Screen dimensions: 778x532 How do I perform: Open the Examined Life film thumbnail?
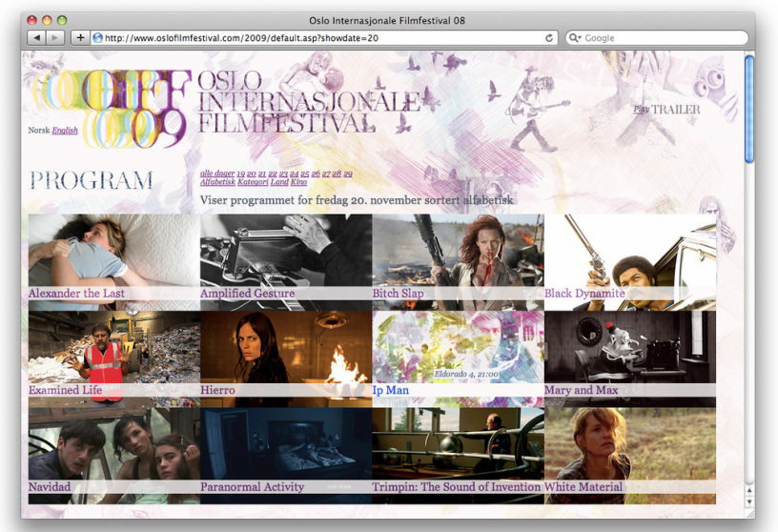(114, 358)
